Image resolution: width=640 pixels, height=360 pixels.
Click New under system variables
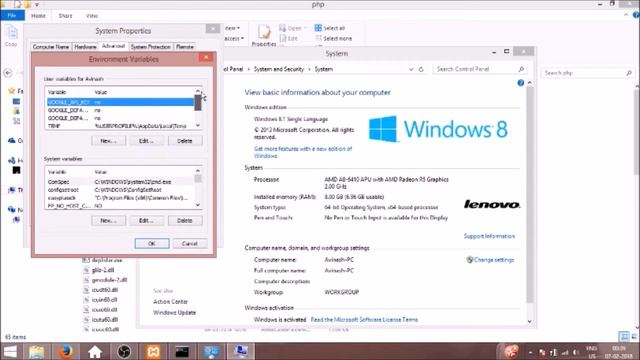[x=108, y=220]
